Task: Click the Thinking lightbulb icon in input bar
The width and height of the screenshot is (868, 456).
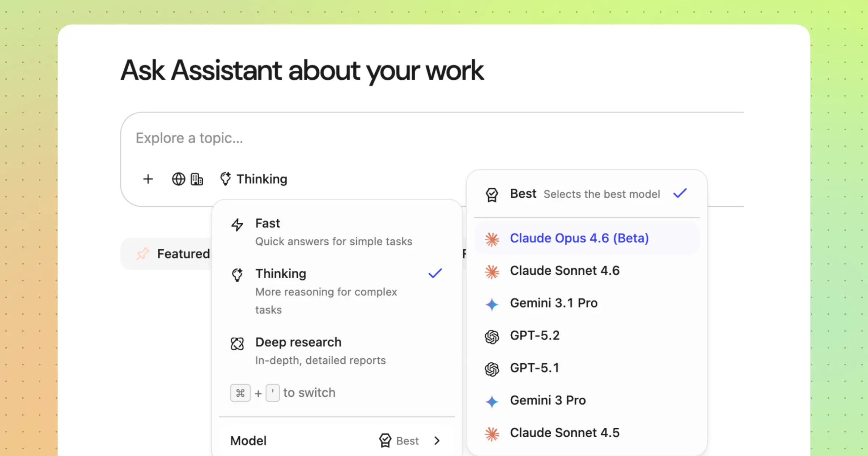Action: [225, 179]
